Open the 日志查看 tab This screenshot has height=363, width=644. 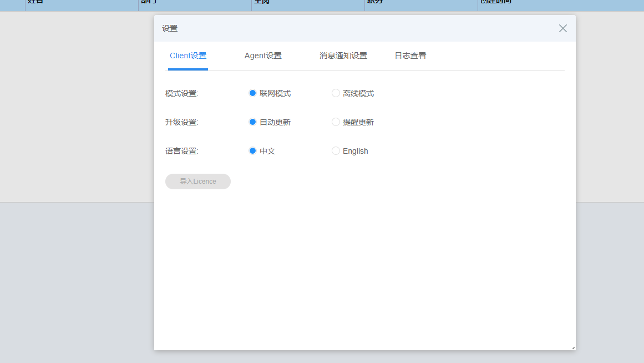[x=410, y=56]
